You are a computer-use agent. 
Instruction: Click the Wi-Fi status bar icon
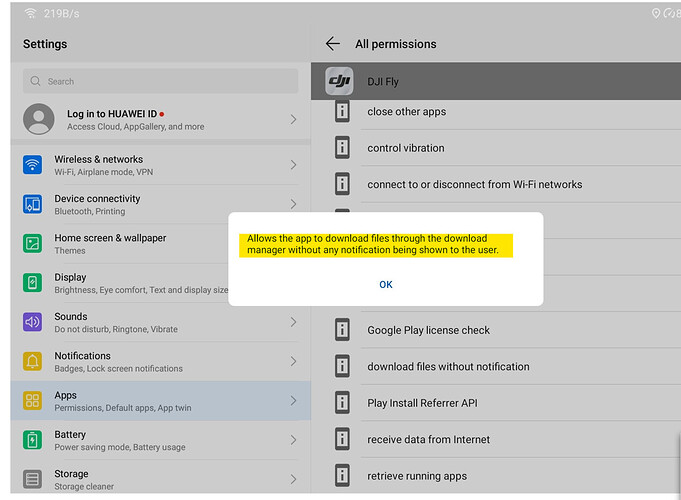30,13
